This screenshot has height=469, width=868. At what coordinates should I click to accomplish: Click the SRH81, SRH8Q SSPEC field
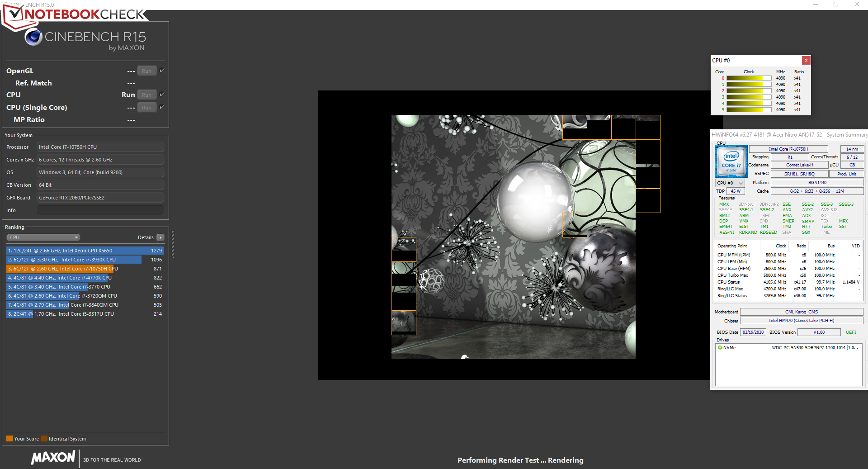click(799, 174)
